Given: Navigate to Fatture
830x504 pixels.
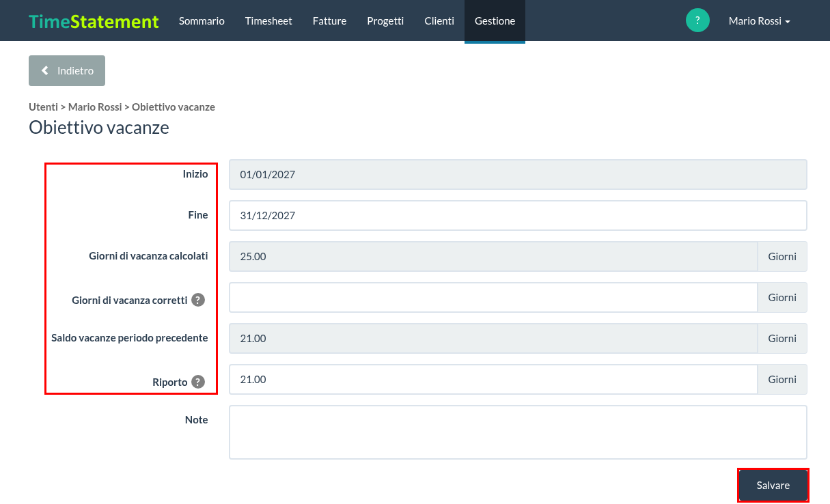Looking at the screenshot, I should tap(329, 20).
